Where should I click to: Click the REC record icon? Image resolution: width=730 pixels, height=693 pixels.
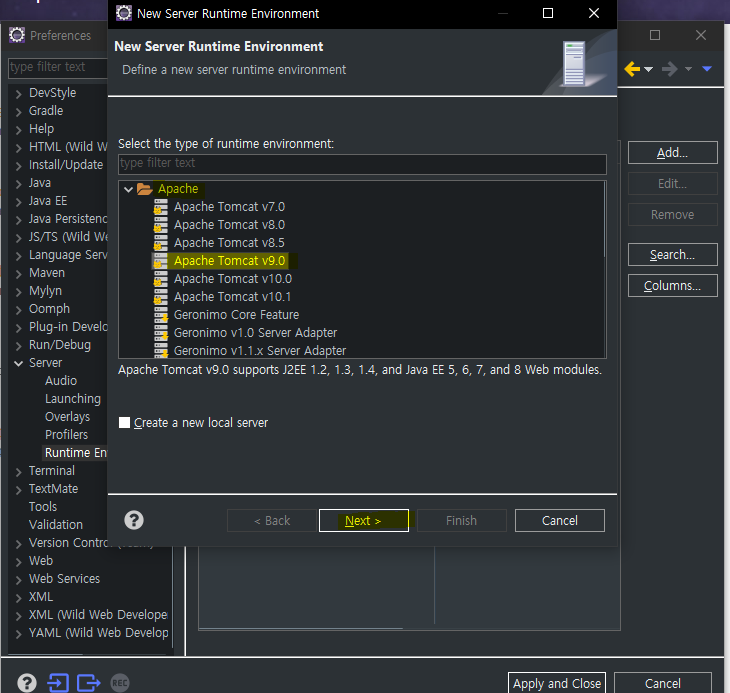[120, 683]
